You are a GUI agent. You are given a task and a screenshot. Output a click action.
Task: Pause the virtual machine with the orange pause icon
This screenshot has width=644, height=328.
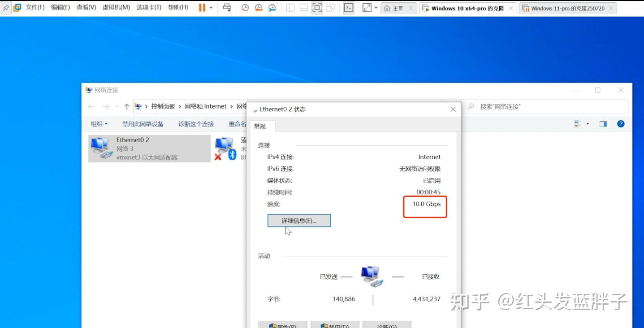point(202,8)
